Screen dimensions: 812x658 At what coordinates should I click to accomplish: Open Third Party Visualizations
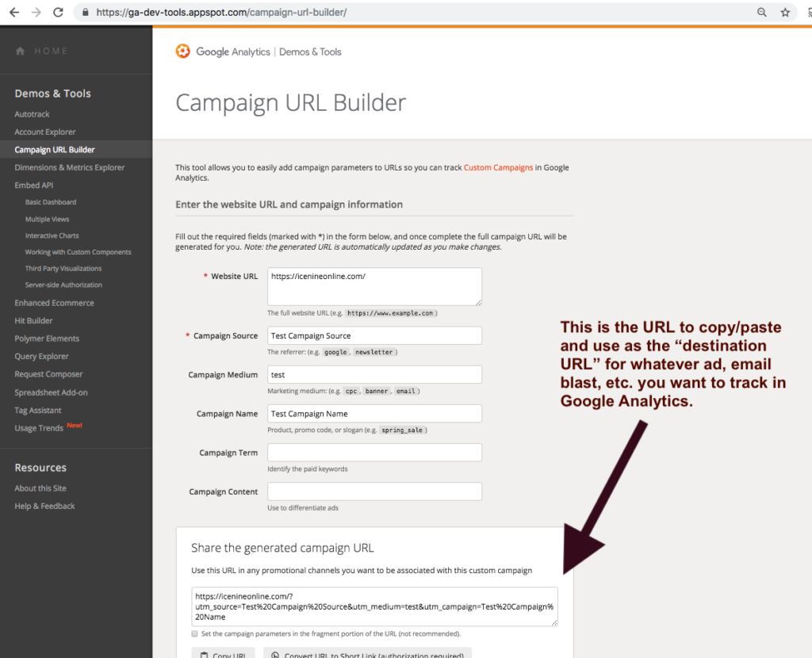point(63,268)
